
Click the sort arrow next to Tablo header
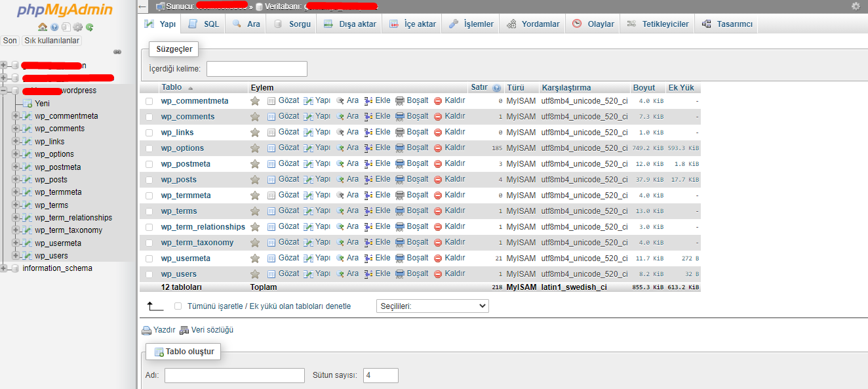pyautogui.click(x=191, y=88)
